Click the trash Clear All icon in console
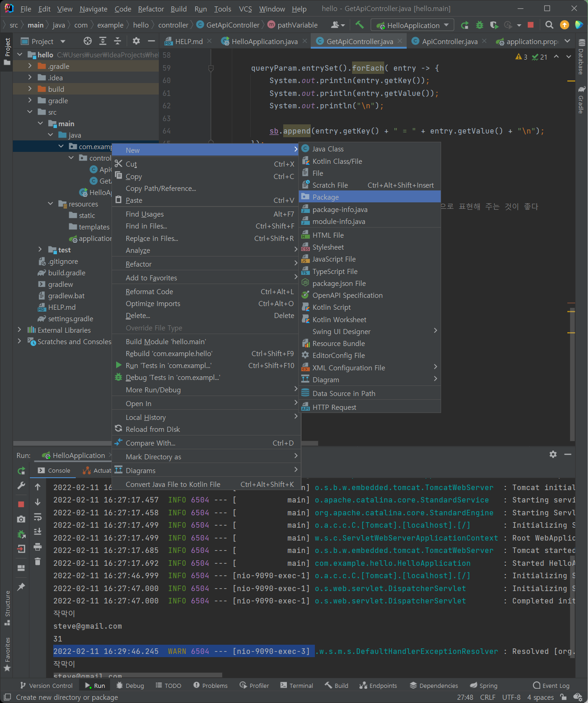 click(x=38, y=561)
